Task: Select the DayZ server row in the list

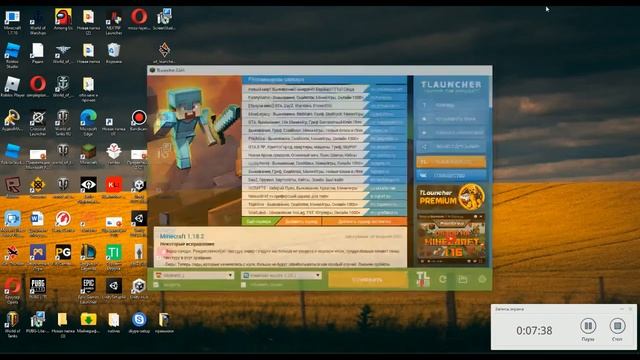Action: [x=324, y=180]
